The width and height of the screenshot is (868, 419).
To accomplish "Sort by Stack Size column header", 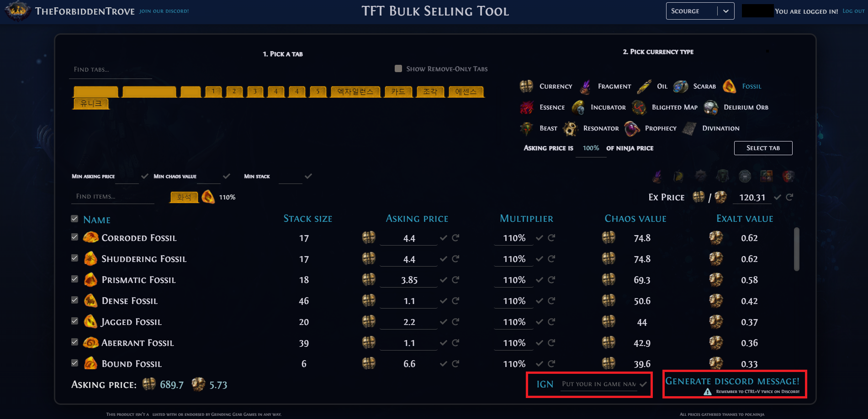I will [x=307, y=219].
